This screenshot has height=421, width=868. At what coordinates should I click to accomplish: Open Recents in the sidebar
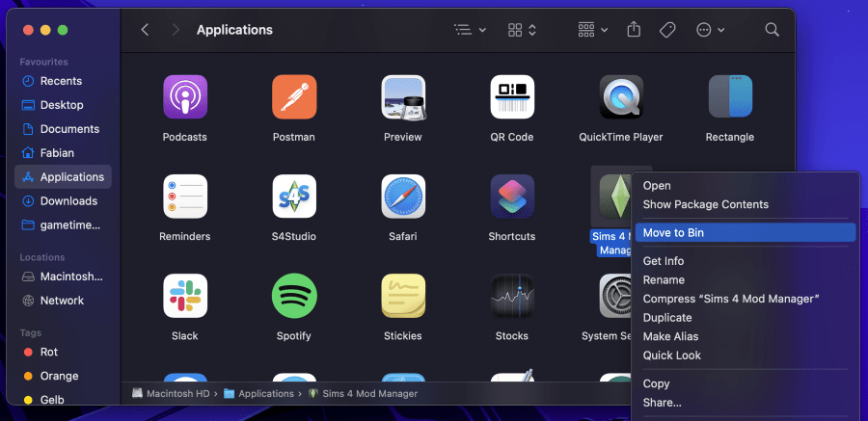[63, 81]
